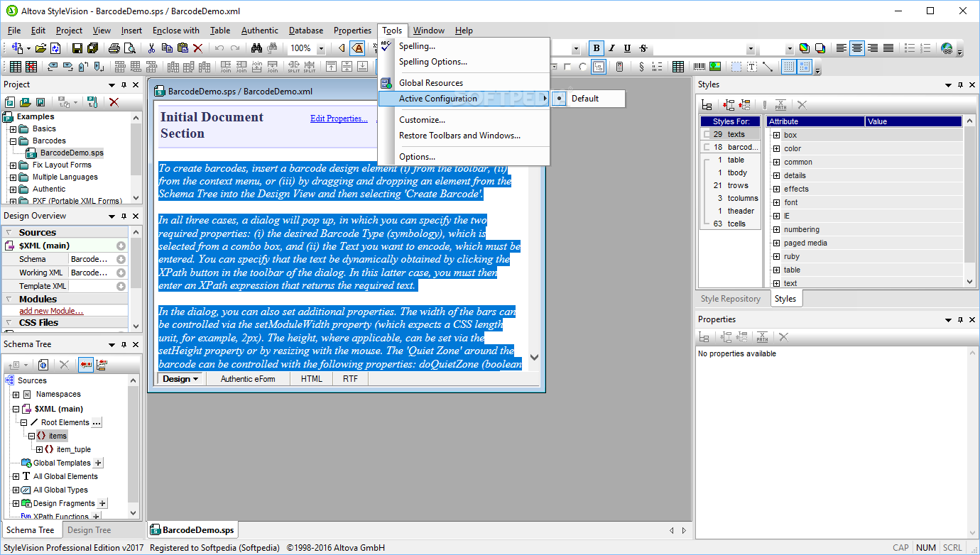Click the Find binoculars icon

pos(257,48)
